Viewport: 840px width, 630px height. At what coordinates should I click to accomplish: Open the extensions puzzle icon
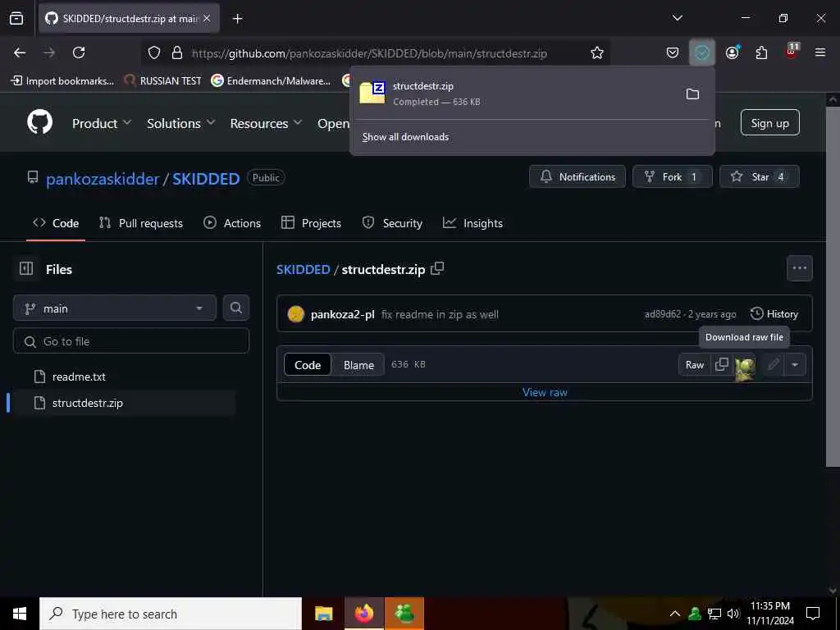coord(761,52)
